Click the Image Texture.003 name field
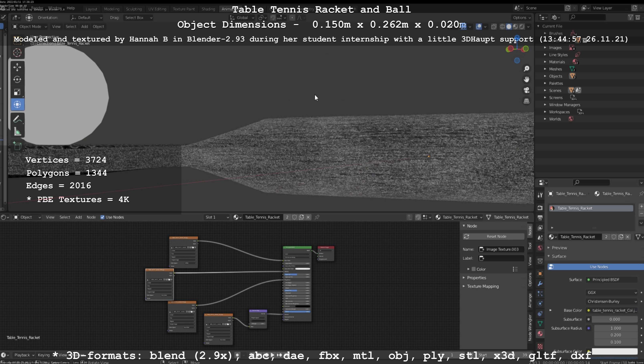The image size is (644, 364). (x=502, y=249)
